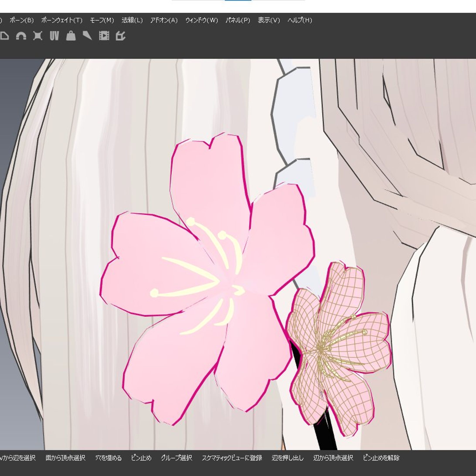Click スケマティックビューに登録 button
This screenshot has height=476, width=476.
(x=232, y=458)
